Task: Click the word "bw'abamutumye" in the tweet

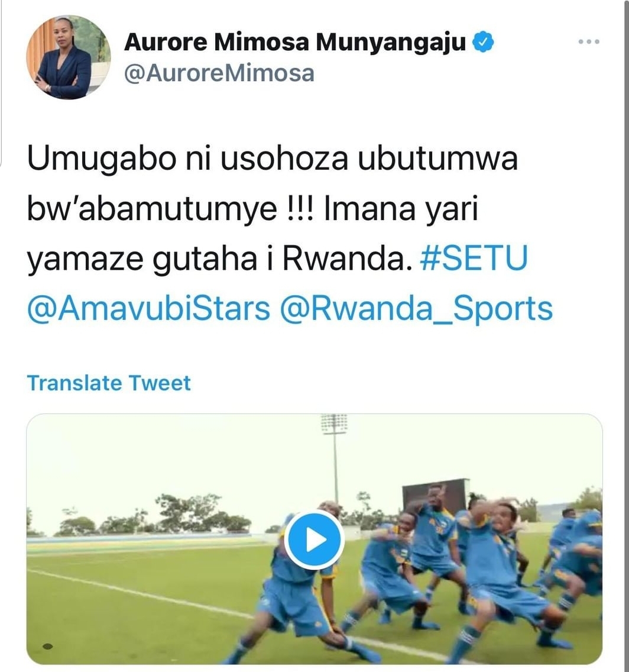Action: 152,209
